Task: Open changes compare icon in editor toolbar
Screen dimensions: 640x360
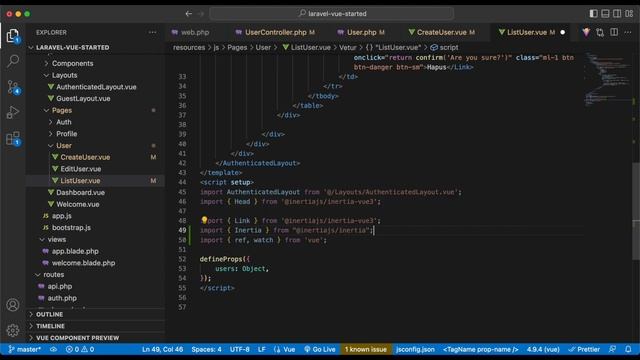Action: (600, 32)
